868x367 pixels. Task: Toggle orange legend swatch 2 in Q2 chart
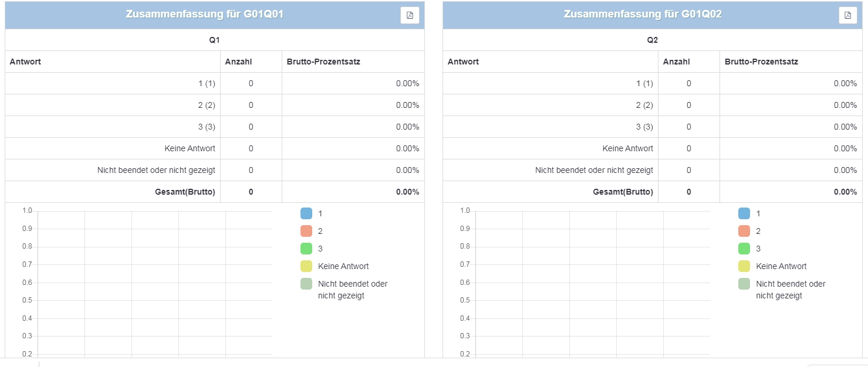point(744,231)
